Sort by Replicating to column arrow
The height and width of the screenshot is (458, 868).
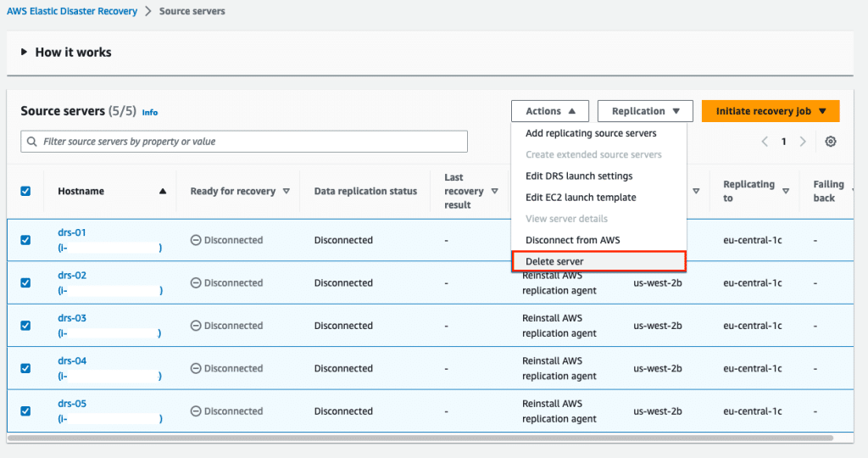(786, 191)
